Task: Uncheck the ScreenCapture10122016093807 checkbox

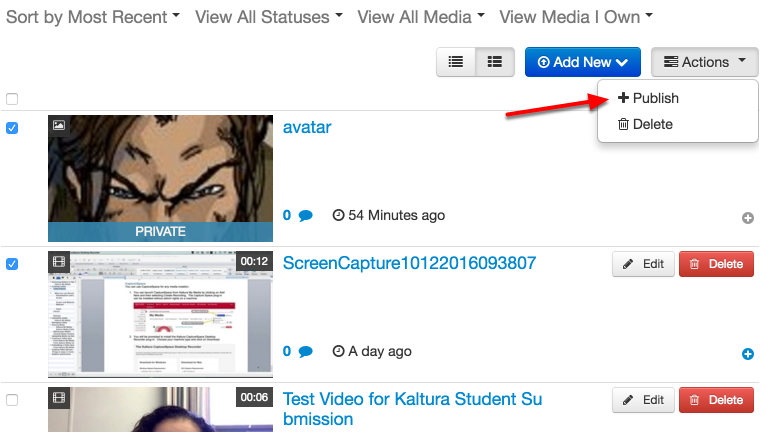Action: point(12,264)
